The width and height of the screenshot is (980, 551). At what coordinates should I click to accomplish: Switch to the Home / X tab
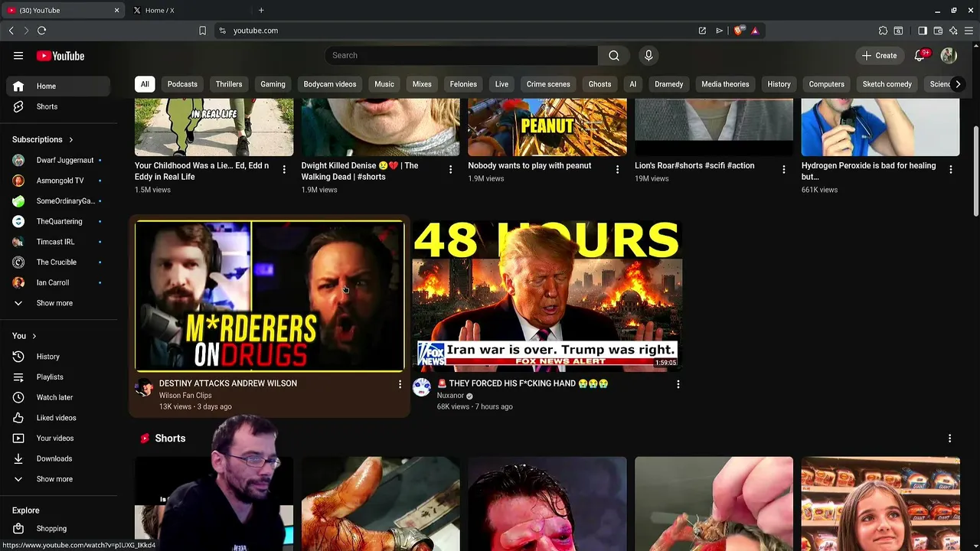pyautogui.click(x=189, y=10)
